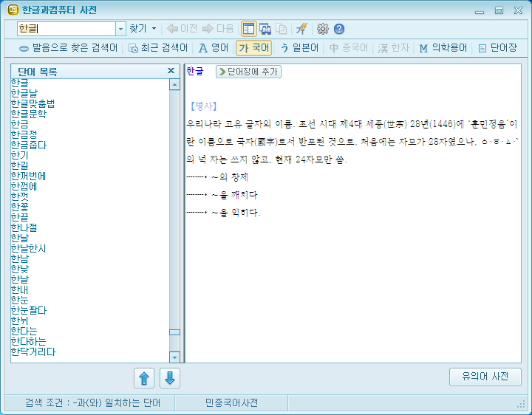Open help via question mark icon
The image size is (532, 415).
click(339, 29)
